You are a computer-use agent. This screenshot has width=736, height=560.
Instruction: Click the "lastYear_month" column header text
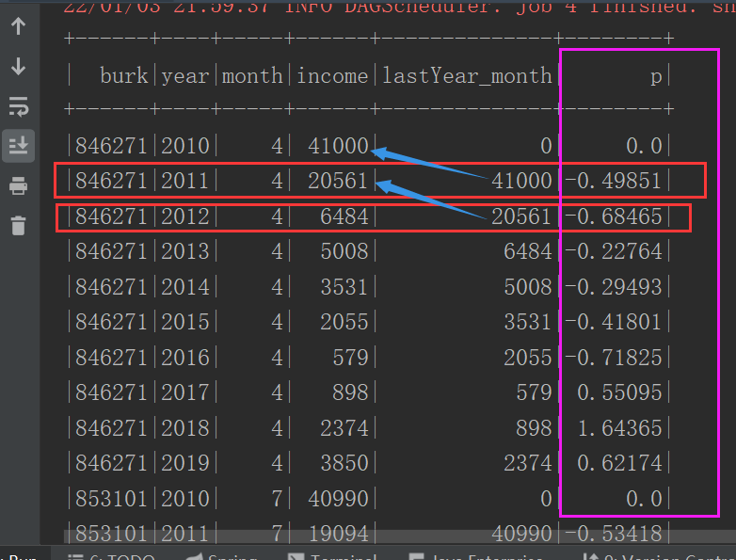coord(467,76)
